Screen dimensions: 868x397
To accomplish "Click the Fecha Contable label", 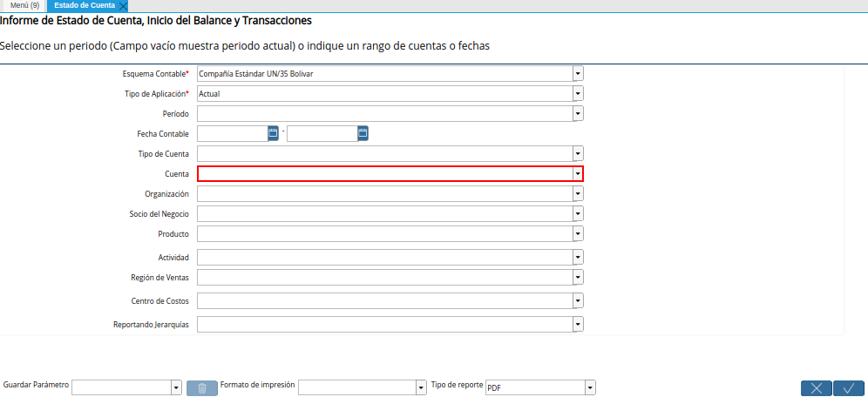I will 163,134.
